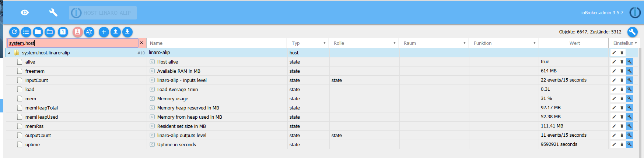Select the inputCount tree item

point(37,80)
